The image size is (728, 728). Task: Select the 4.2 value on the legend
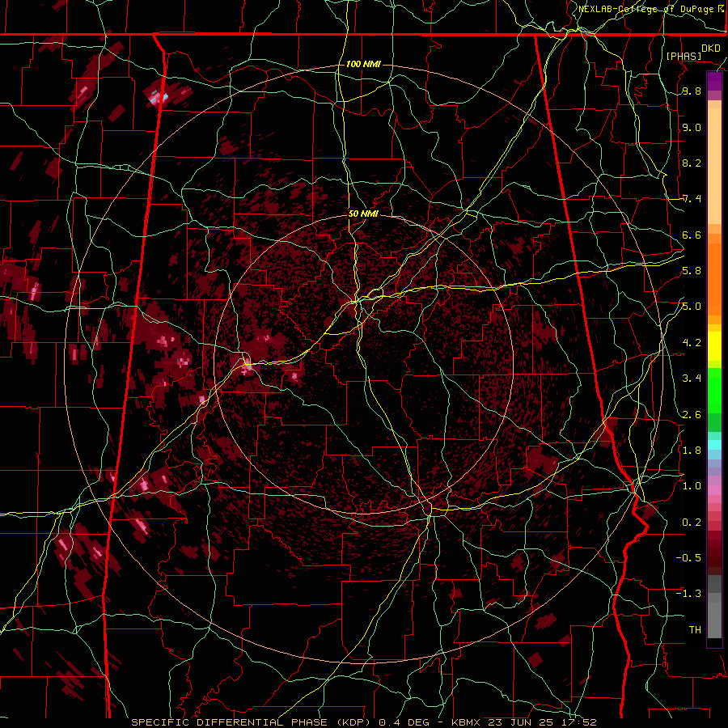(x=692, y=343)
